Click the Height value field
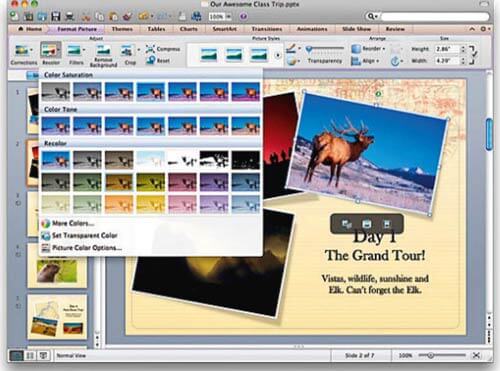 point(447,49)
